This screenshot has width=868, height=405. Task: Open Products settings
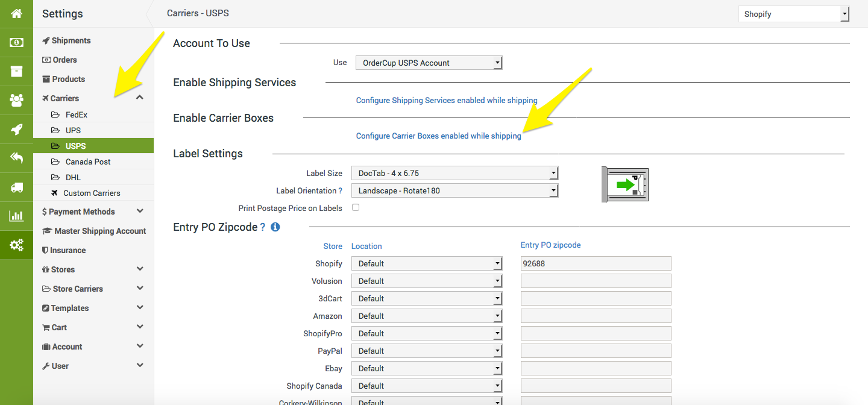pos(63,79)
